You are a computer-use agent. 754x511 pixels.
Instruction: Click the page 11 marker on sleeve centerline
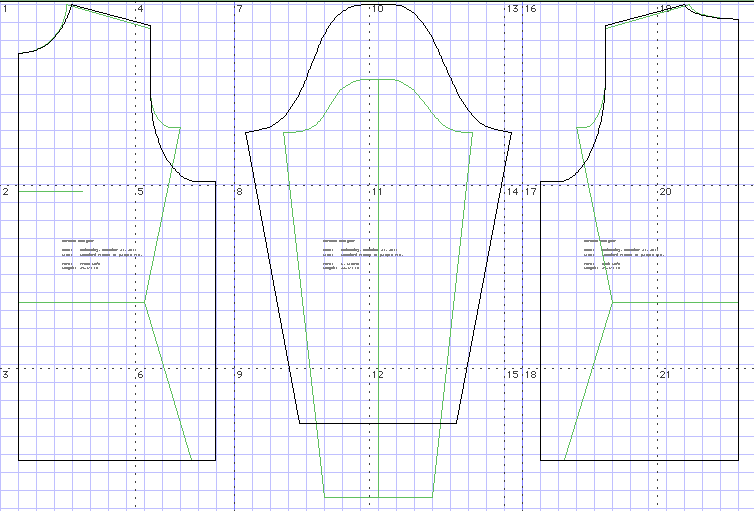click(377, 192)
